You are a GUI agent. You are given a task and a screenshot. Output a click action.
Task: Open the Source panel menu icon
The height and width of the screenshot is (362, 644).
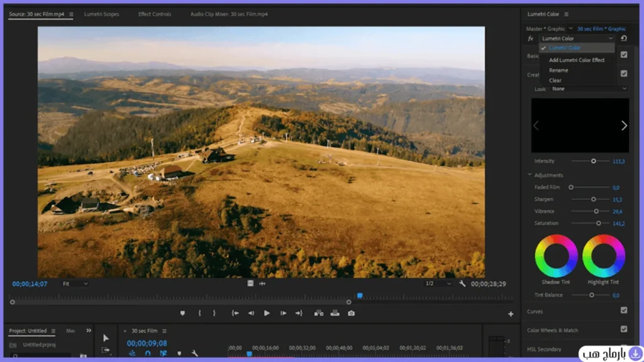click(71, 14)
